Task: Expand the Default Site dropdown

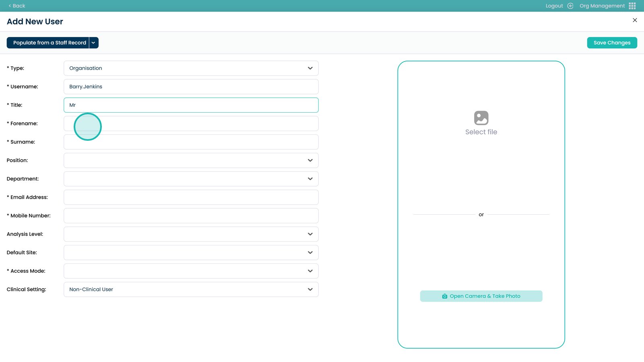Action: [x=191, y=253]
